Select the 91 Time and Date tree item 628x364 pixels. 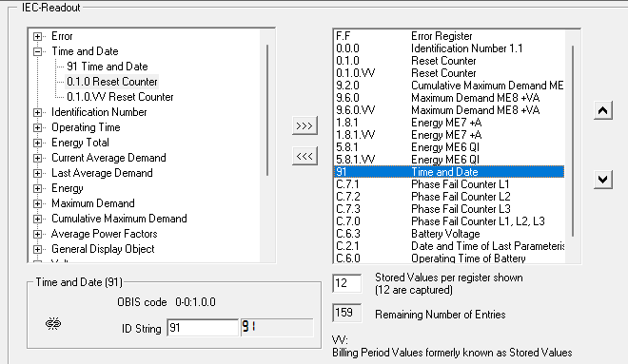pyautogui.click(x=108, y=67)
